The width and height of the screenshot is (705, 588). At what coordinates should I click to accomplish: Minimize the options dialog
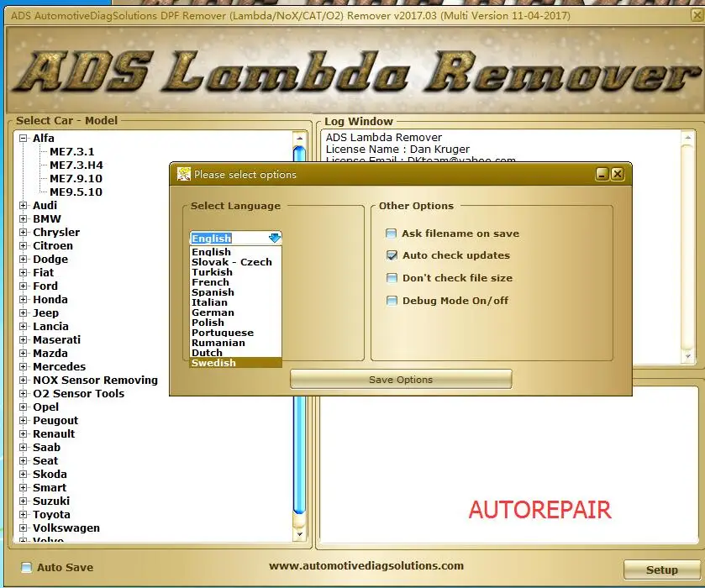click(x=602, y=174)
